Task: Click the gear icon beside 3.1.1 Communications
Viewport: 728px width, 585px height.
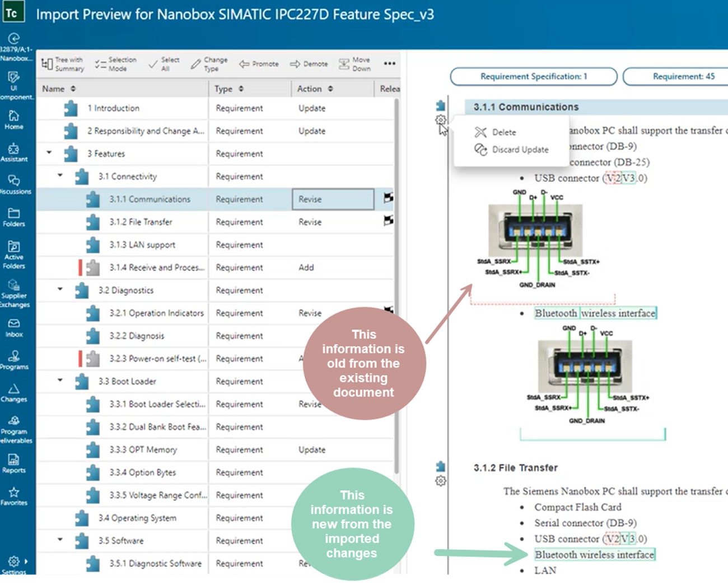Action: point(441,119)
